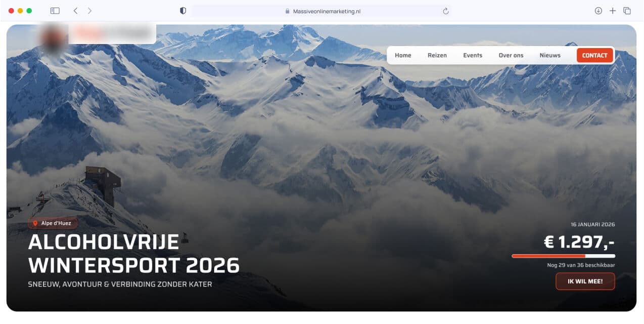Open a new tab with the plus icon
Viewport: 644px width, 324px height.
pyautogui.click(x=612, y=11)
